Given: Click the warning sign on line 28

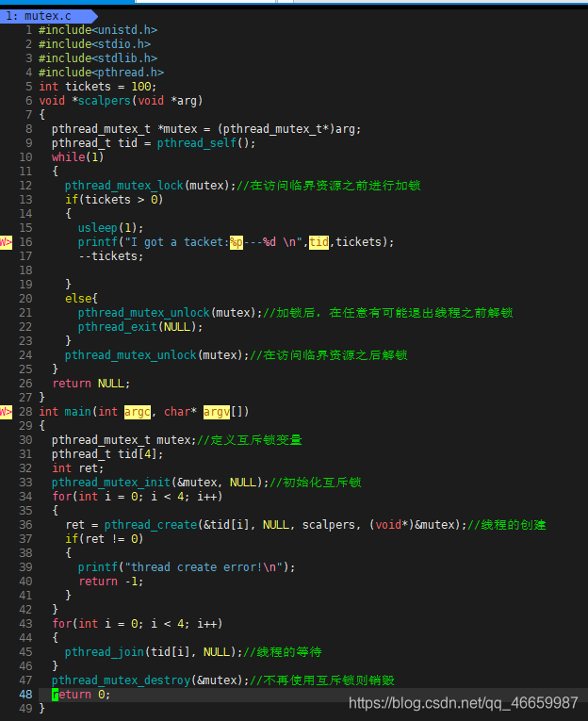Looking at the screenshot, I should pyautogui.click(x=6, y=412).
